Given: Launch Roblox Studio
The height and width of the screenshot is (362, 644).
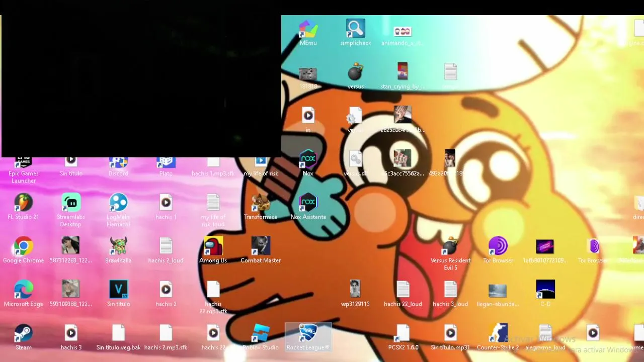Looking at the screenshot, I should [x=261, y=336].
